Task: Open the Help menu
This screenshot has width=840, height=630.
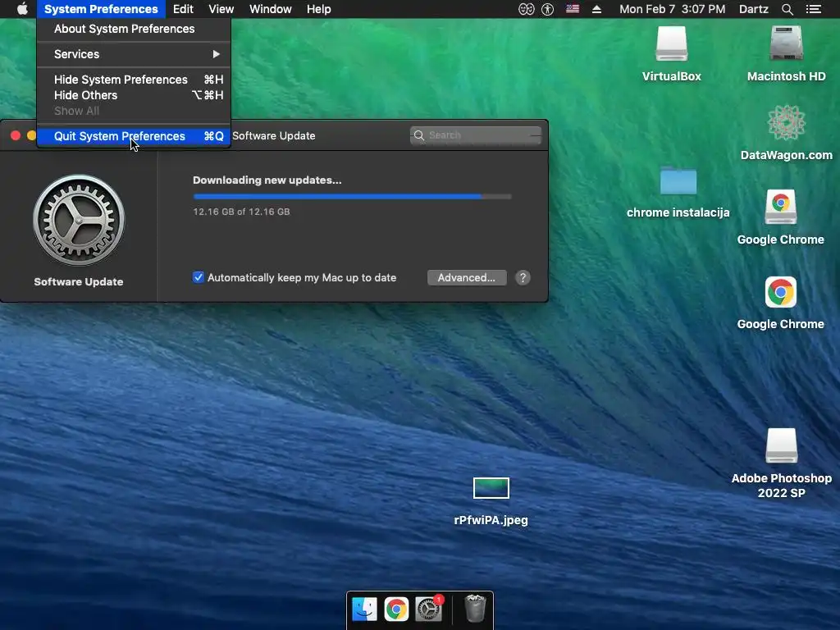Action: click(319, 9)
